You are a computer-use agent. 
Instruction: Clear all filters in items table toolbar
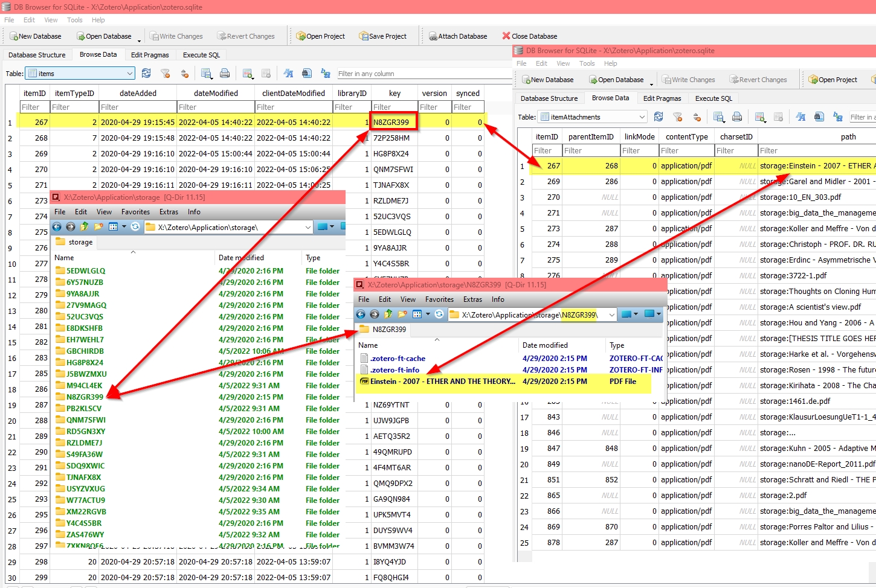pos(166,74)
